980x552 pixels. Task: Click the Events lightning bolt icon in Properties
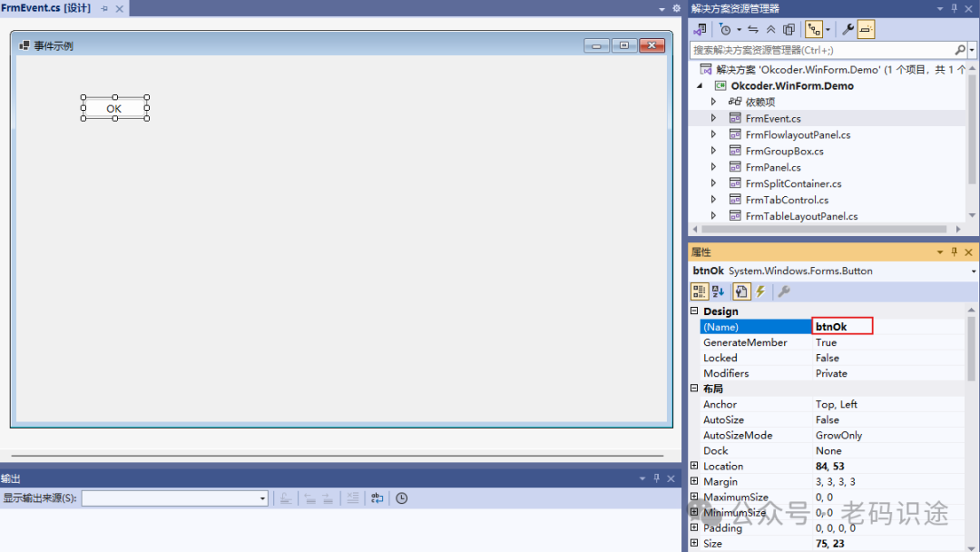click(x=760, y=291)
